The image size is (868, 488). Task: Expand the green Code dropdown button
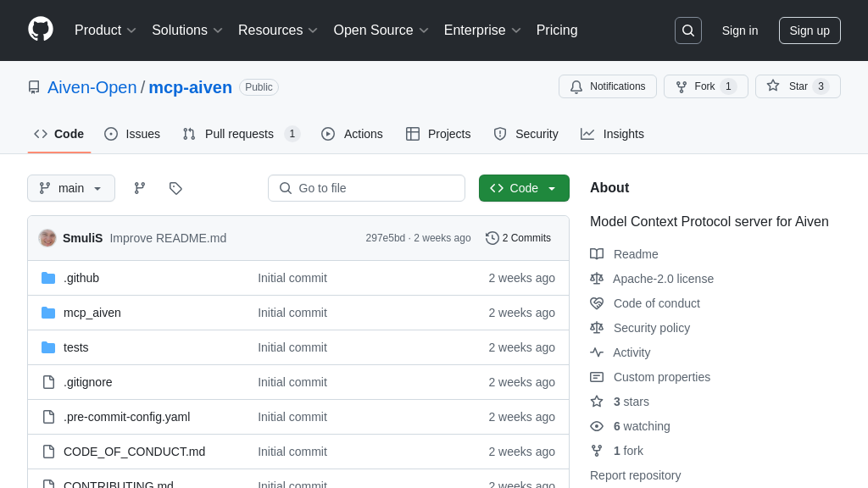coord(524,188)
